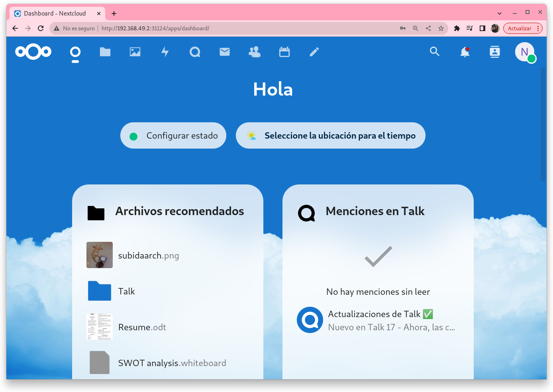Open the contacts menu in header
Viewport: 553px width, 392px height.
coord(494,52)
